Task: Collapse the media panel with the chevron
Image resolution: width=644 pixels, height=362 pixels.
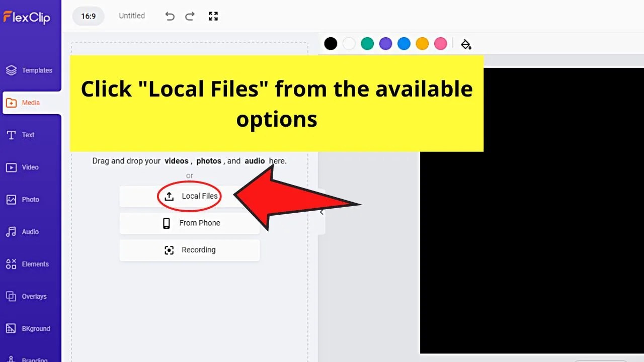Action: (321, 212)
